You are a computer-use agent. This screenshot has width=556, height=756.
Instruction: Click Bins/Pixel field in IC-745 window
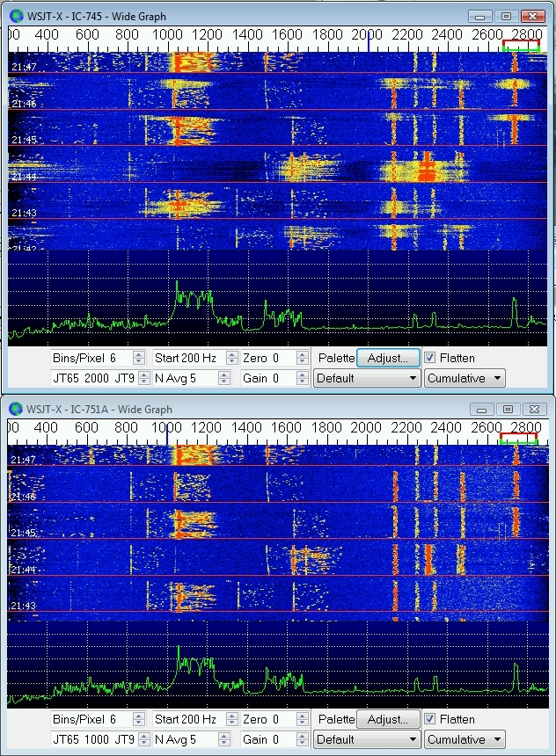click(x=91, y=358)
